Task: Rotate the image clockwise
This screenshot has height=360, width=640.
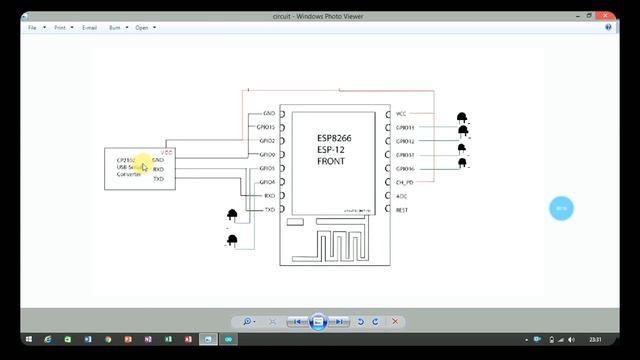Action: coord(376,322)
